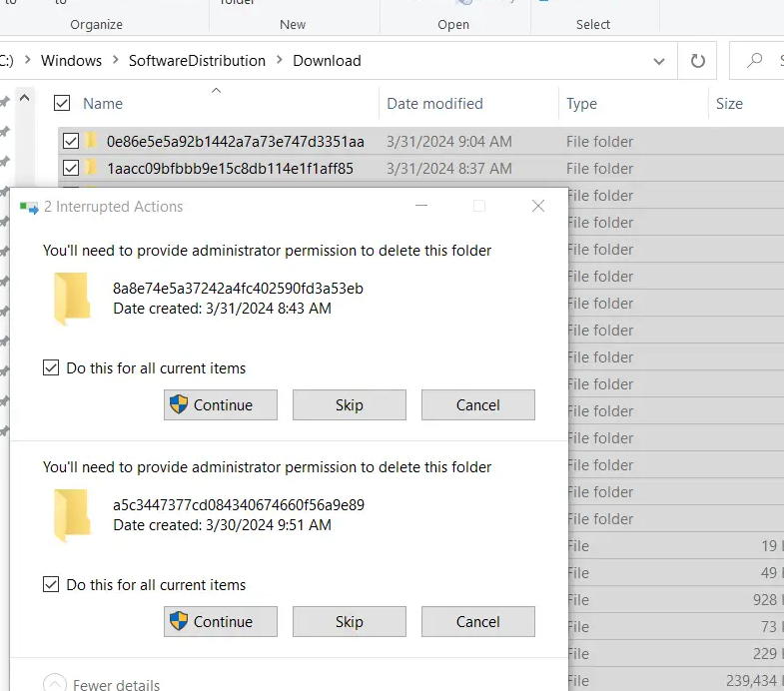Viewport: 784px width, 691px height.
Task: Click the file row with size 19
Action: pos(676,545)
